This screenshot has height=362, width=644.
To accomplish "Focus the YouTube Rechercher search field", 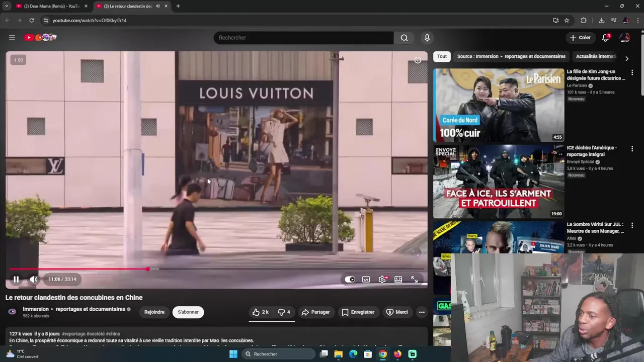I will pos(304,38).
